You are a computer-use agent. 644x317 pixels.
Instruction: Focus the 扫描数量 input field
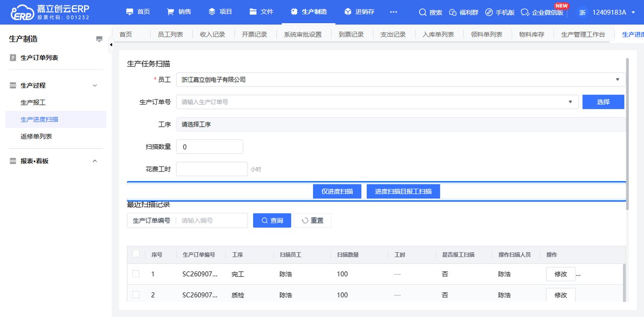(x=209, y=147)
